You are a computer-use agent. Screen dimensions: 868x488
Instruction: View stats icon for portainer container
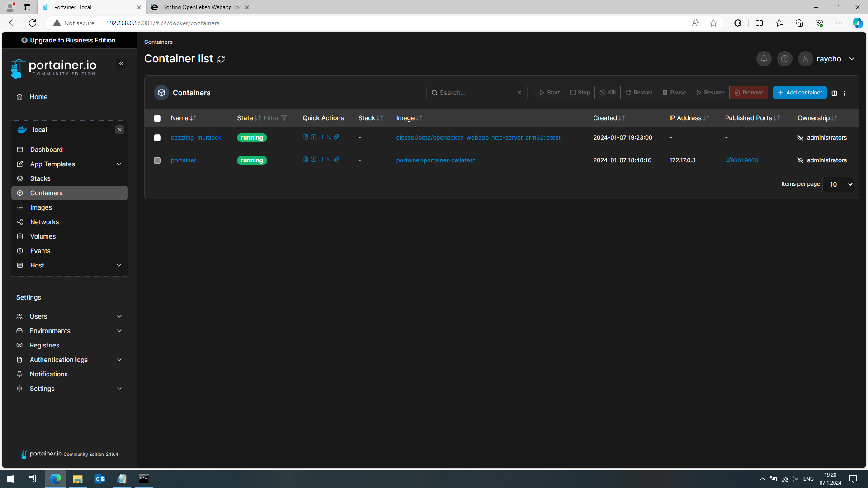(x=321, y=160)
